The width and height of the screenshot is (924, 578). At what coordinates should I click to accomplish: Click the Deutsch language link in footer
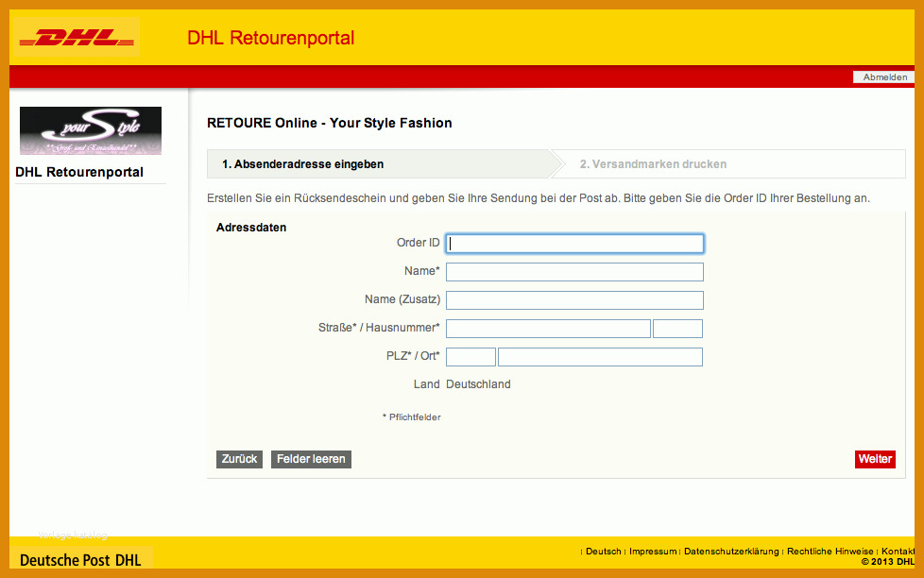pyautogui.click(x=604, y=552)
